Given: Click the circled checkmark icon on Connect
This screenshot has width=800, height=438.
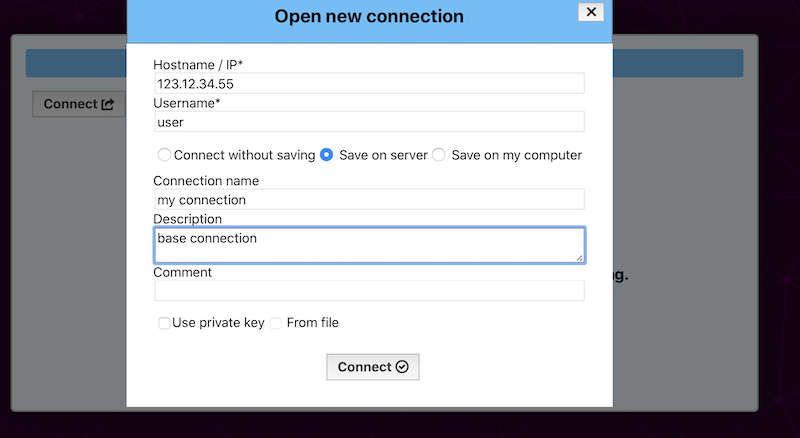Looking at the screenshot, I should [402, 367].
